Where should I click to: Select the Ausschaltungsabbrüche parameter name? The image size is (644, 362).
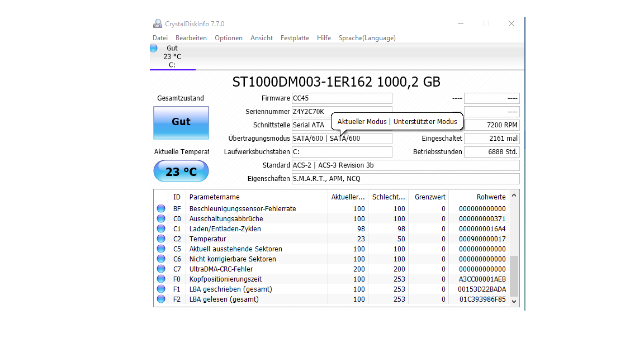(x=226, y=219)
